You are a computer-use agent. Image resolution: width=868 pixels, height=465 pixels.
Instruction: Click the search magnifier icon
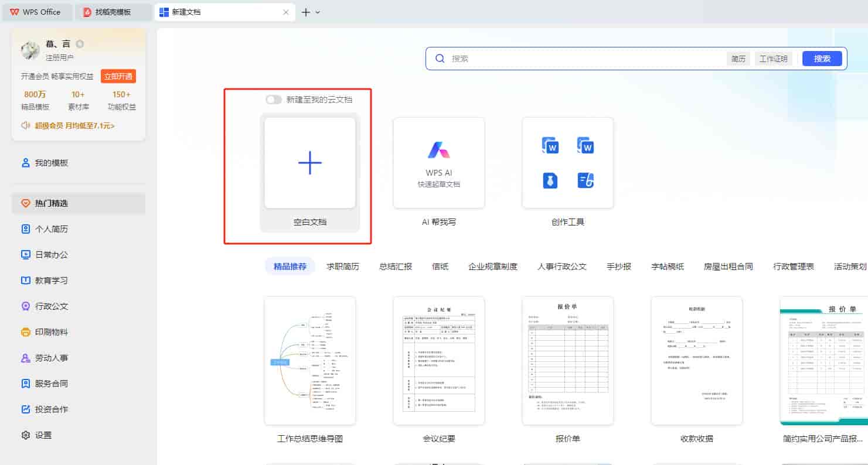(440, 59)
